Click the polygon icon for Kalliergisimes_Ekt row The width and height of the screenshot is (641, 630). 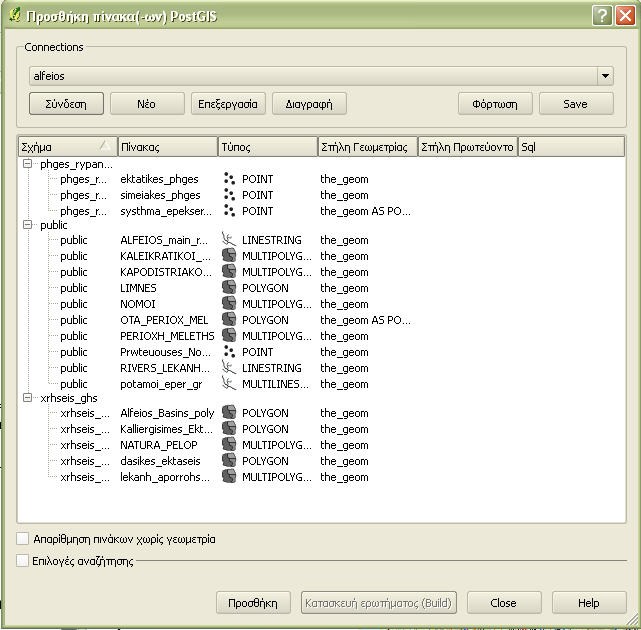tap(229, 428)
